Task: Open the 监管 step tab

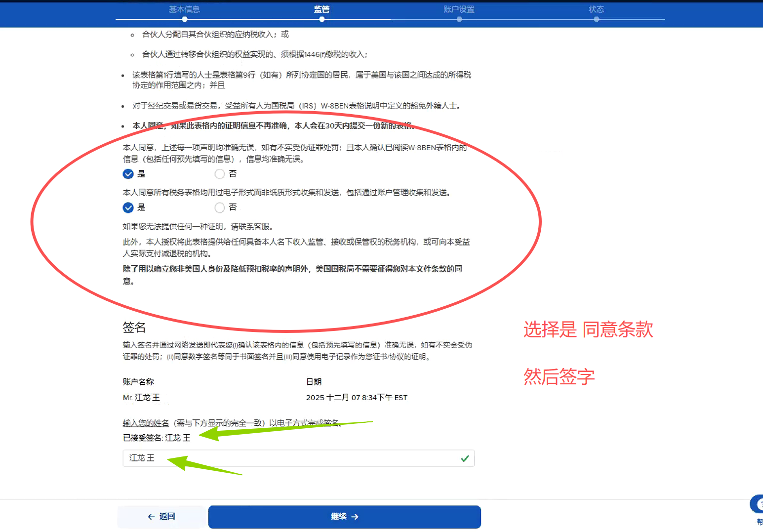Action: pyautogui.click(x=321, y=9)
